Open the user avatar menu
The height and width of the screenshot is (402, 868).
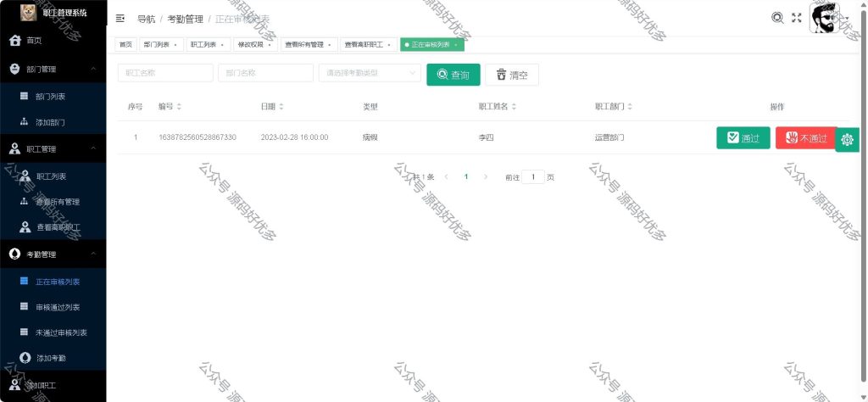825,18
